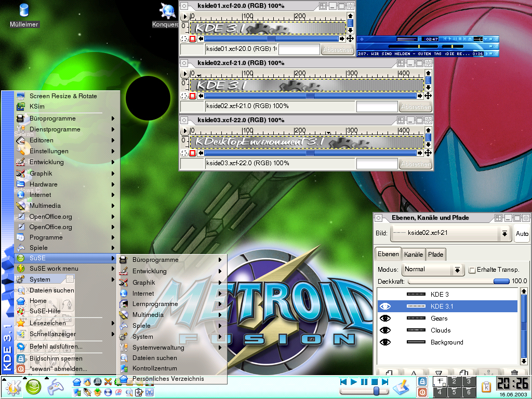This screenshot has height=399, width=532.
Task: Click the navigation cross icon in kside03 window
Action: click(x=428, y=153)
